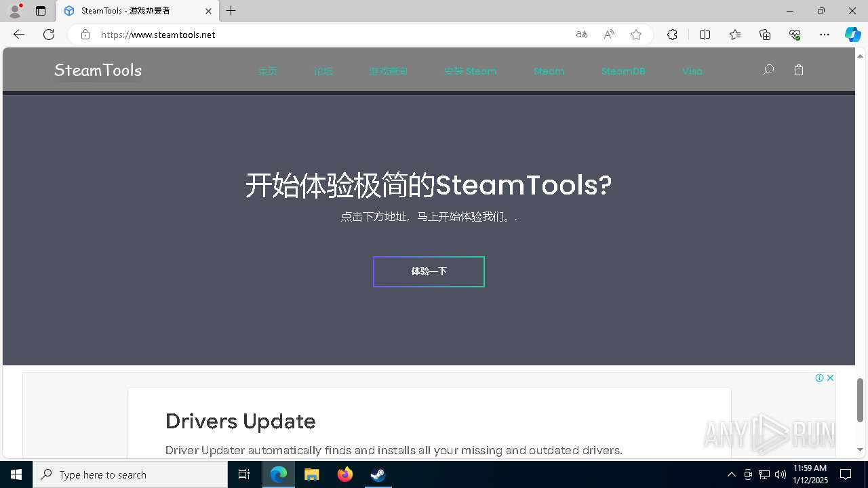Click the profile avatar icon
This screenshot has width=868, height=488.
(x=15, y=11)
